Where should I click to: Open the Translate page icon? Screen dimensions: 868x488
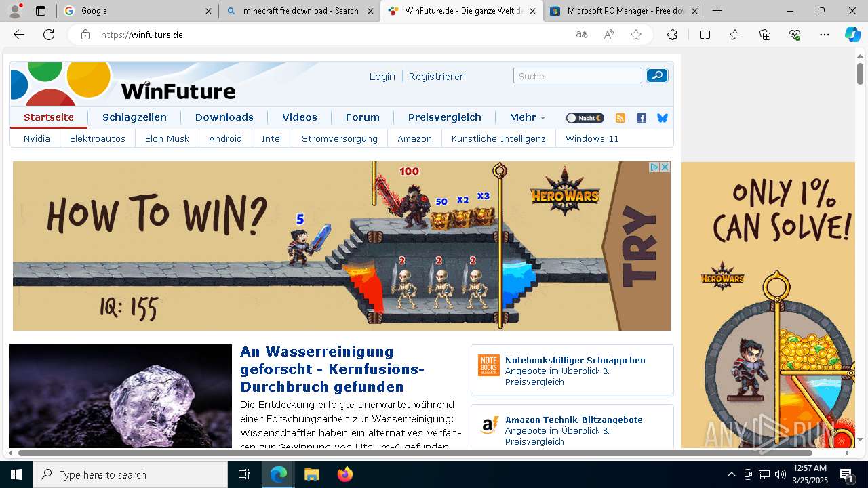point(582,35)
